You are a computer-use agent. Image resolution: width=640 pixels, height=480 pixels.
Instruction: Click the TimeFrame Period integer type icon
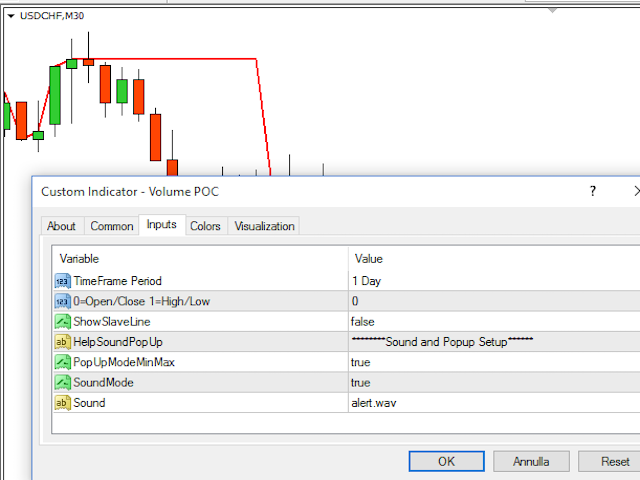[62, 281]
